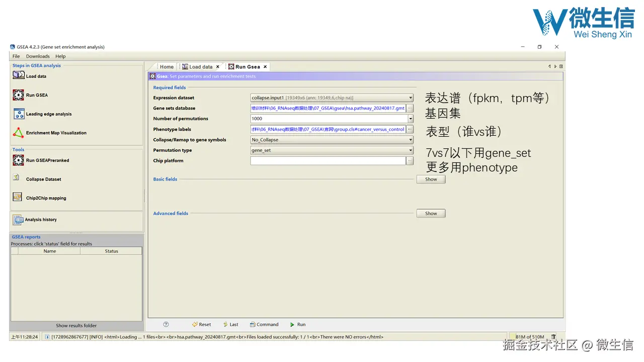Open the File menu
Viewport: 644px width, 362px height.
click(x=16, y=56)
